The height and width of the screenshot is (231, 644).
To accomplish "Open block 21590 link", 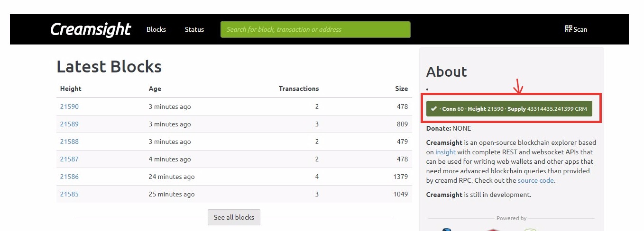I will coord(69,107).
